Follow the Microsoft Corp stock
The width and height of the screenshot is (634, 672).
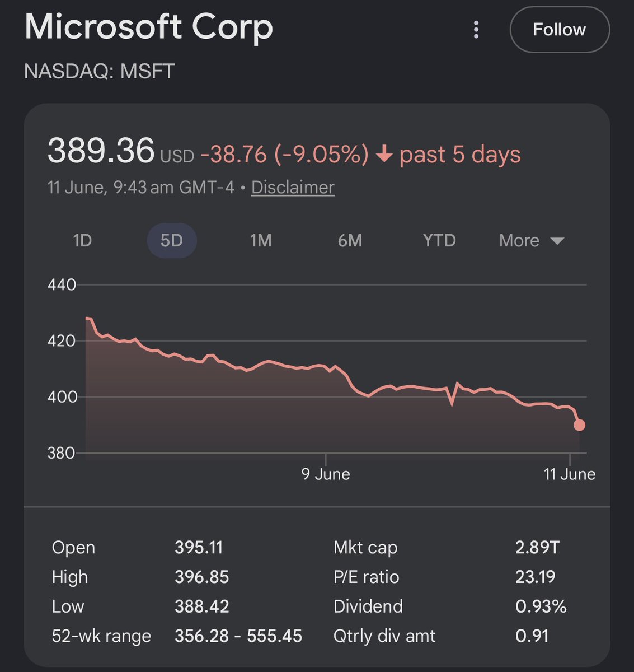(x=560, y=30)
